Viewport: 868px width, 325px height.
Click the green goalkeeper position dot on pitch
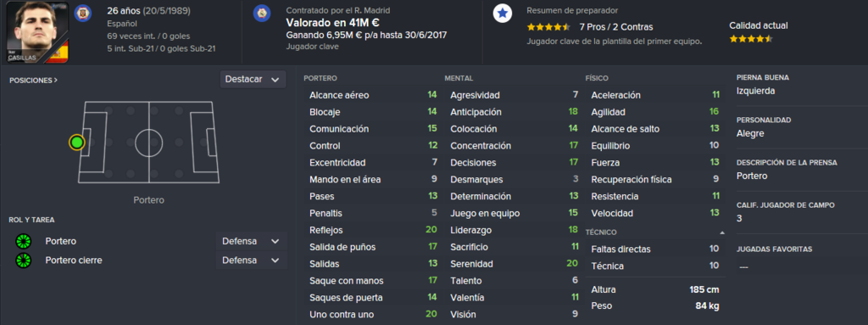77,143
